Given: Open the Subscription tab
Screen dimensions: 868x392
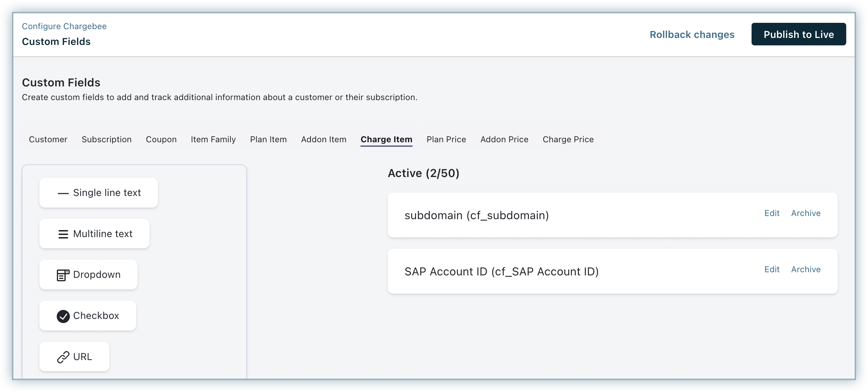Looking at the screenshot, I should click(x=107, y=139).
